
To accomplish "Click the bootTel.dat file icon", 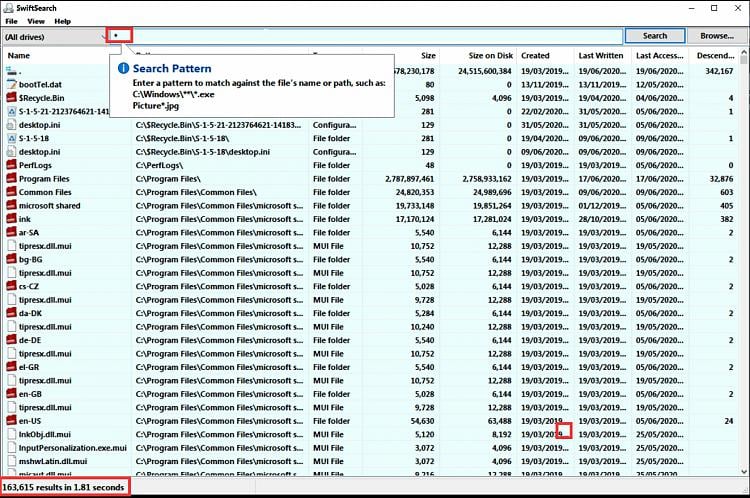I will pos(11,84).
